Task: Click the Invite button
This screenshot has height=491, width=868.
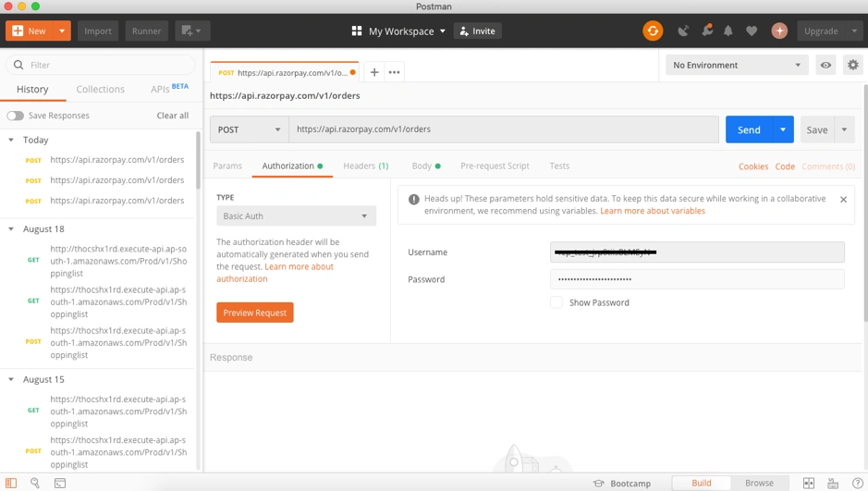Action: 478,31
